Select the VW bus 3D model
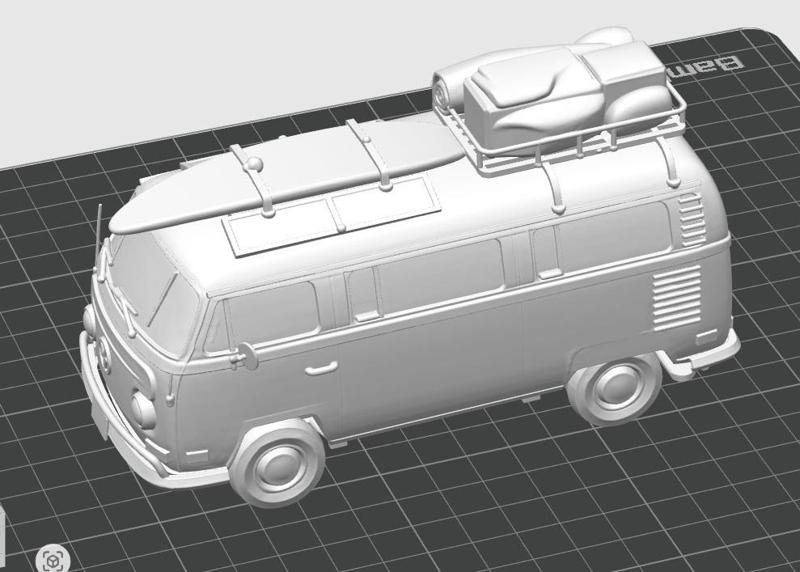800x572 pixels. (408, 270)
